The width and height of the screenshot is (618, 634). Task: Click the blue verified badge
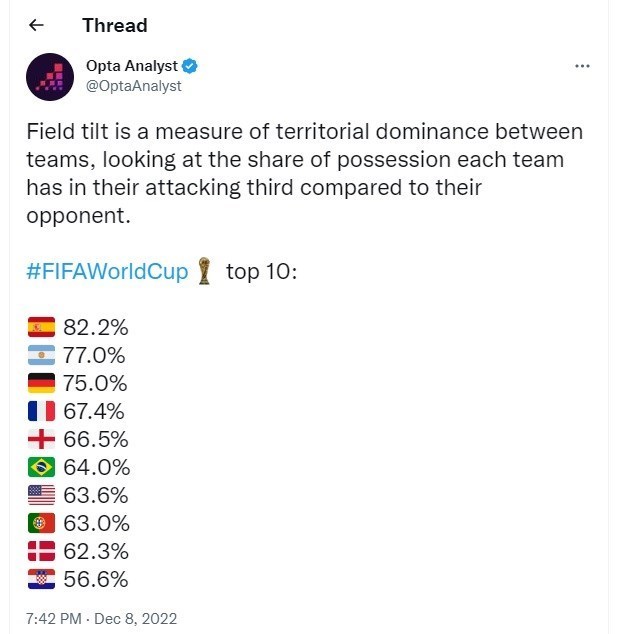(x=190, y=66)
